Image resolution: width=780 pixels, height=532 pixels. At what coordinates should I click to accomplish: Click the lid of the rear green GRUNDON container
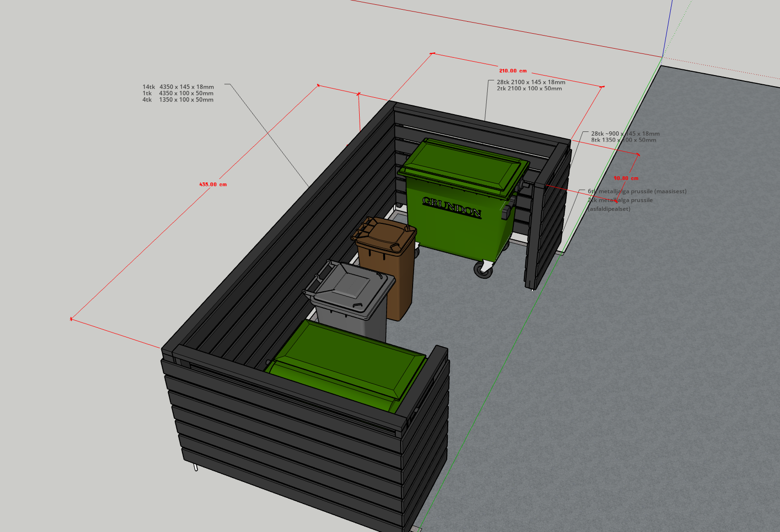click(x=462, y=164)
